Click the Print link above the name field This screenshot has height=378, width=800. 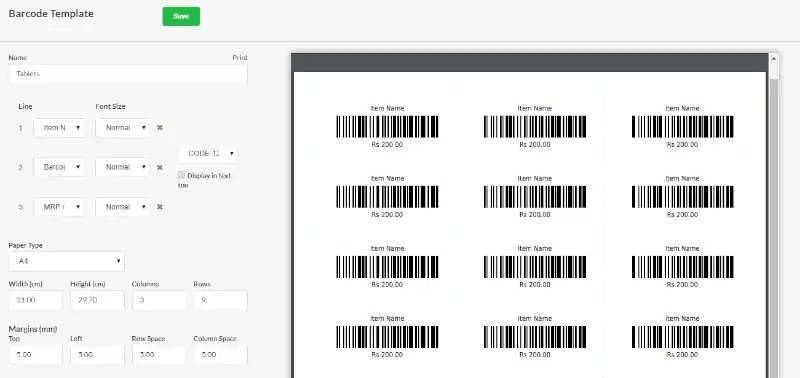[x=240, y=58]
